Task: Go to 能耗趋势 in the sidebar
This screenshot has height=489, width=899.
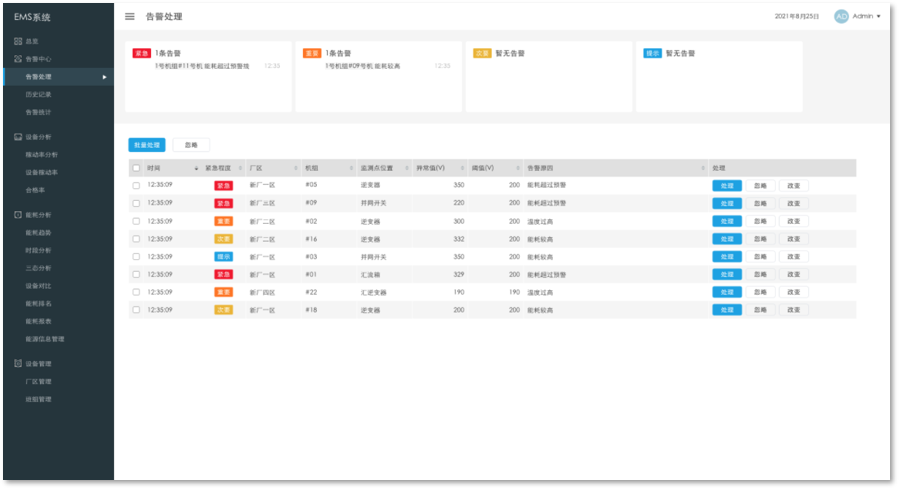Action: pyautogui.click(x=38, y=232)
